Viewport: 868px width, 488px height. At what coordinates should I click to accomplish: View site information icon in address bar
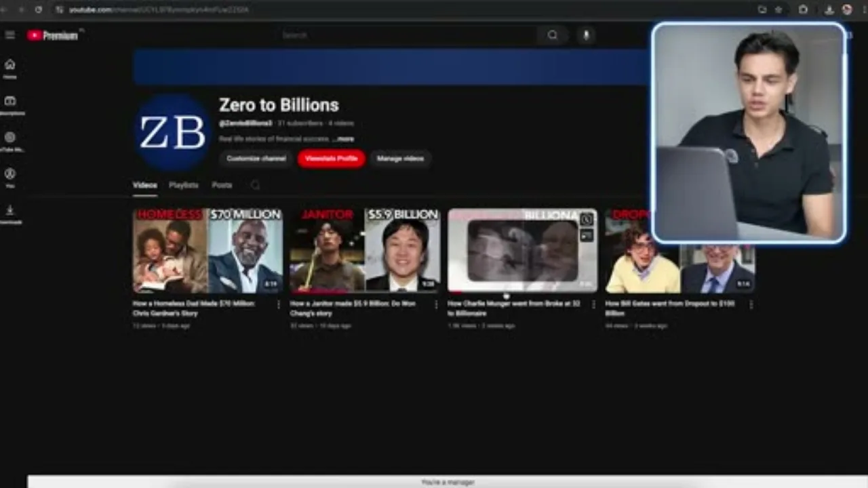coord(60,9)
